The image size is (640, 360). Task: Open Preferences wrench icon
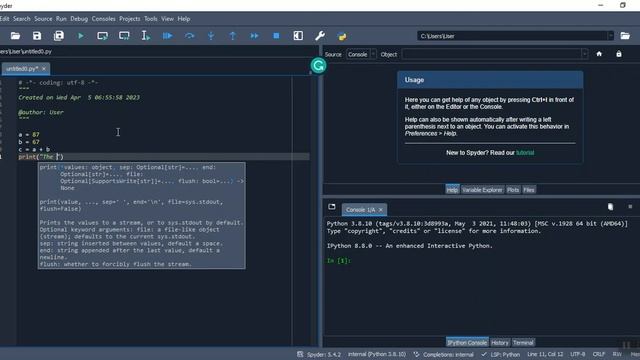tap(320, 36)
